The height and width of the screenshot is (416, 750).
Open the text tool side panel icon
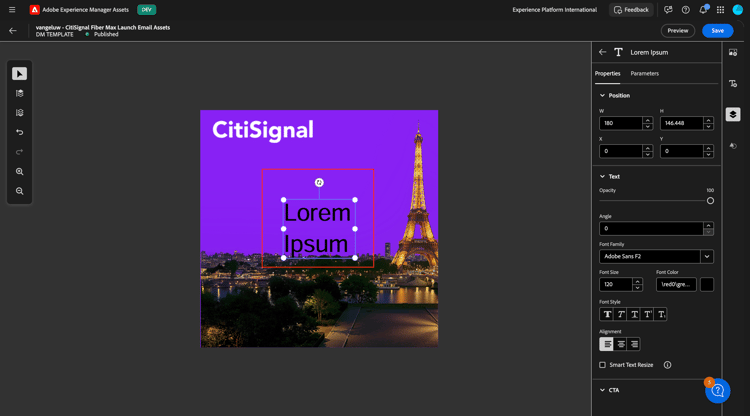[x=733, y=84]
